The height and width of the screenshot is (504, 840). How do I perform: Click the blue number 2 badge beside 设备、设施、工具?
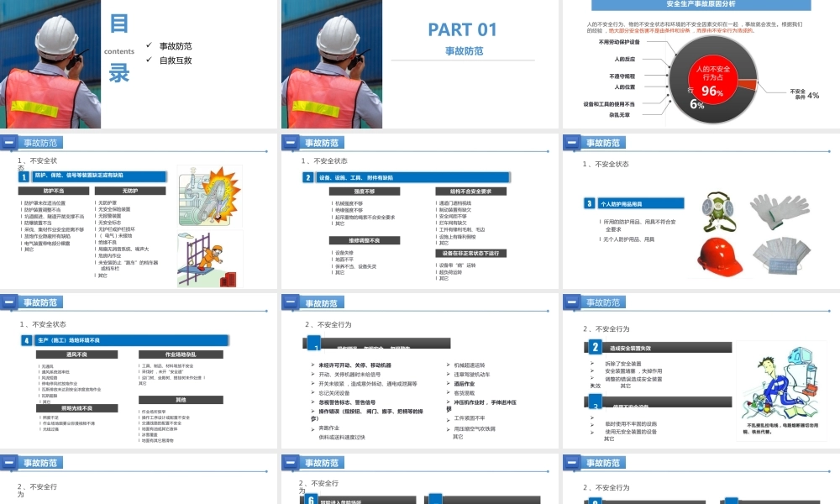[x=307, y=177]
